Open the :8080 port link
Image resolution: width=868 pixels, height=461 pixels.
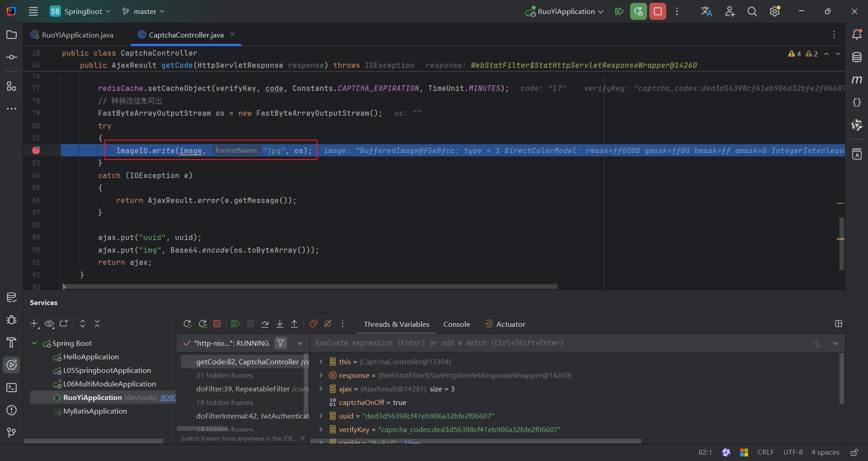pyautogui.click(x=167, y=397)
